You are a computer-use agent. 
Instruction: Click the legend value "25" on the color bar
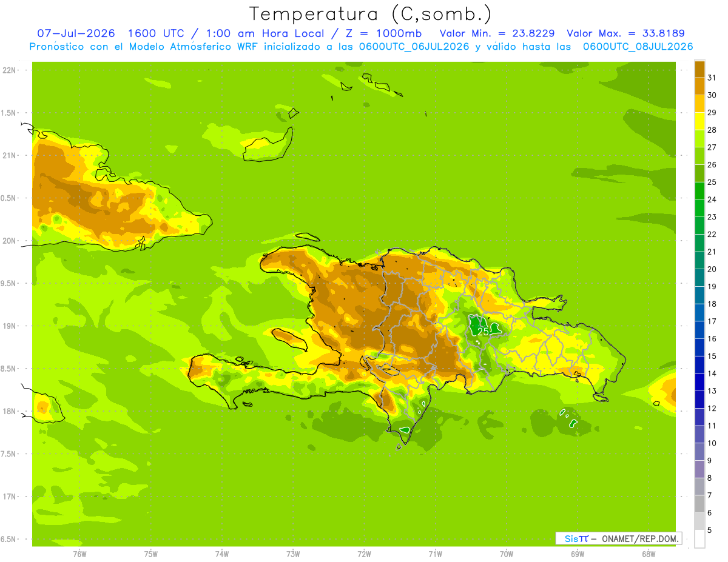pyautogui.click(x=712, y=182)
